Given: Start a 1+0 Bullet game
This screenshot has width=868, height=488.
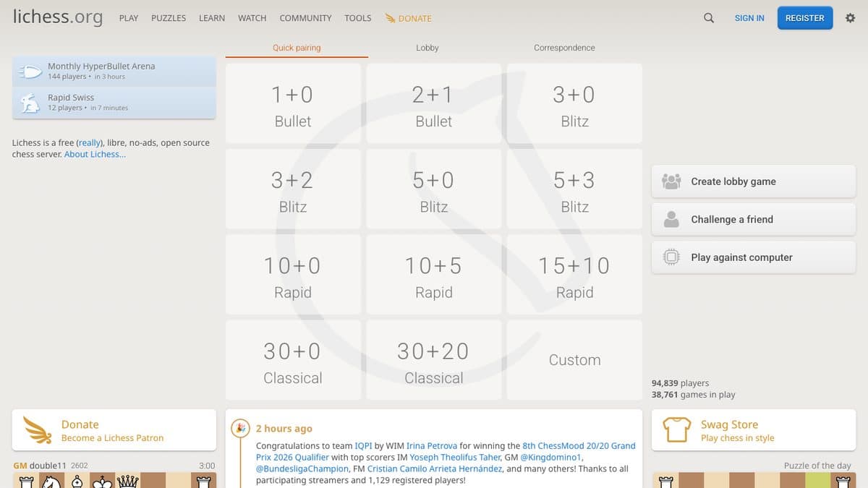Looking at the screenshot, I should pos(293,103).
